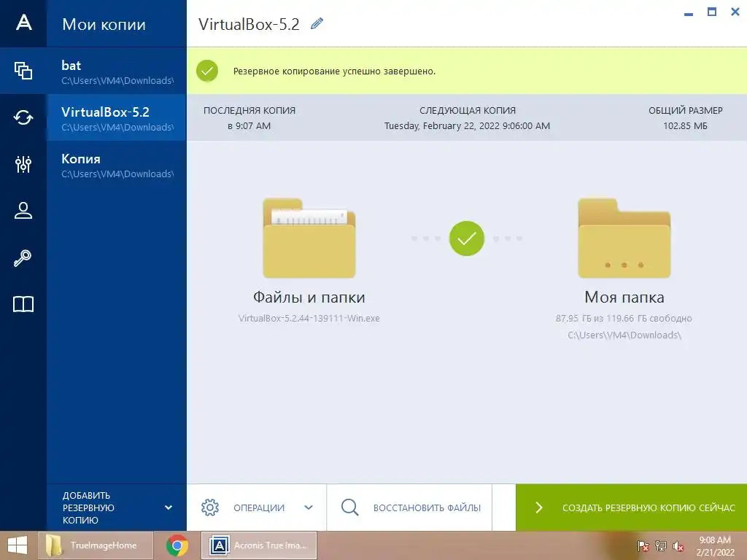Image resolution: width=747 pixels, height=560 pixels.
Task: Minimize the Acronis window
Action: (x=689, y=14)
